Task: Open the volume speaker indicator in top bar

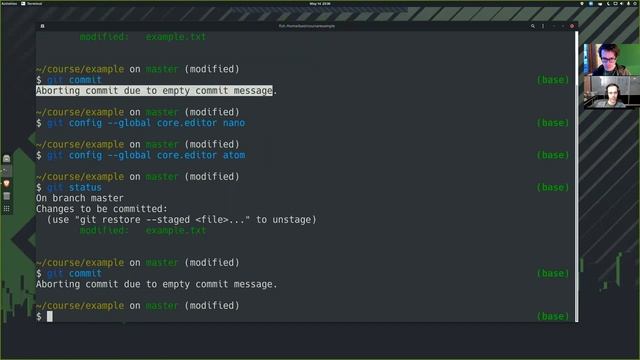Action: coord(622,3)
